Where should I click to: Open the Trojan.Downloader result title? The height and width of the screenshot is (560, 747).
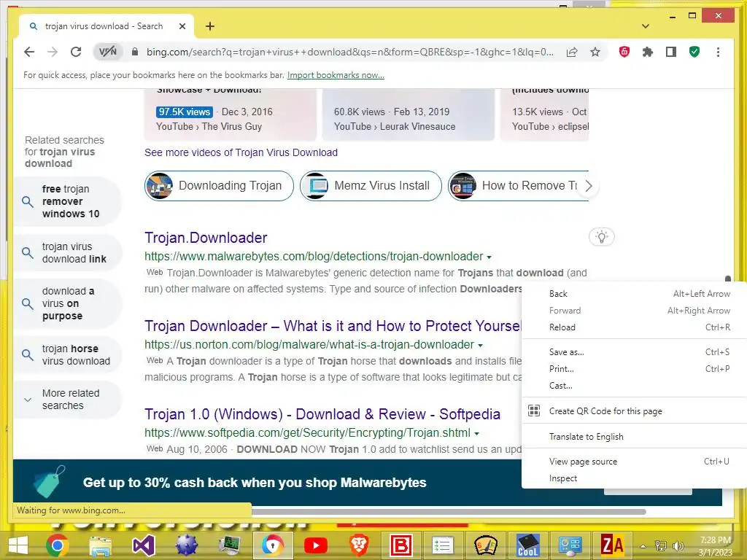[206, 238]
